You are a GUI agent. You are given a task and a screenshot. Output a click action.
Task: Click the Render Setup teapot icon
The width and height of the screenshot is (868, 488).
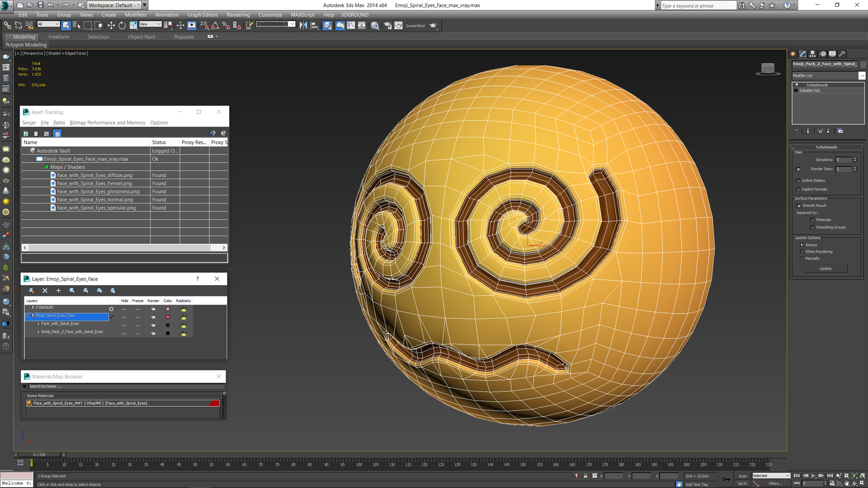[x=387, y=26]
